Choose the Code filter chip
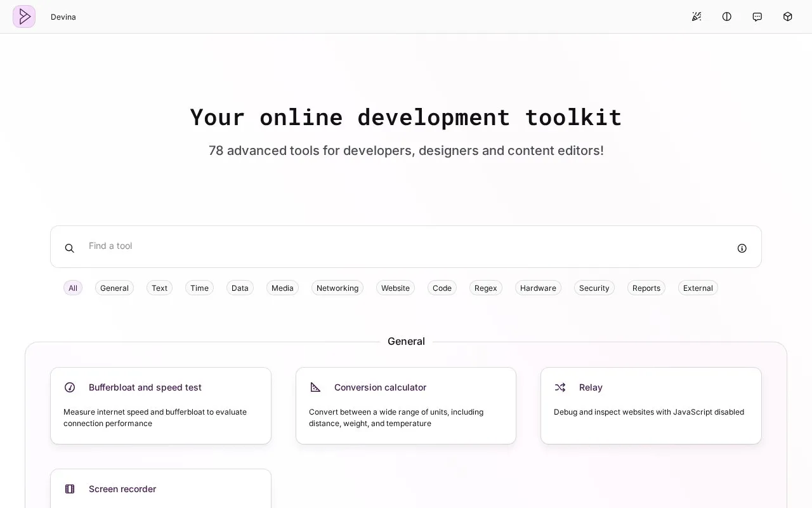 [442, 288]
